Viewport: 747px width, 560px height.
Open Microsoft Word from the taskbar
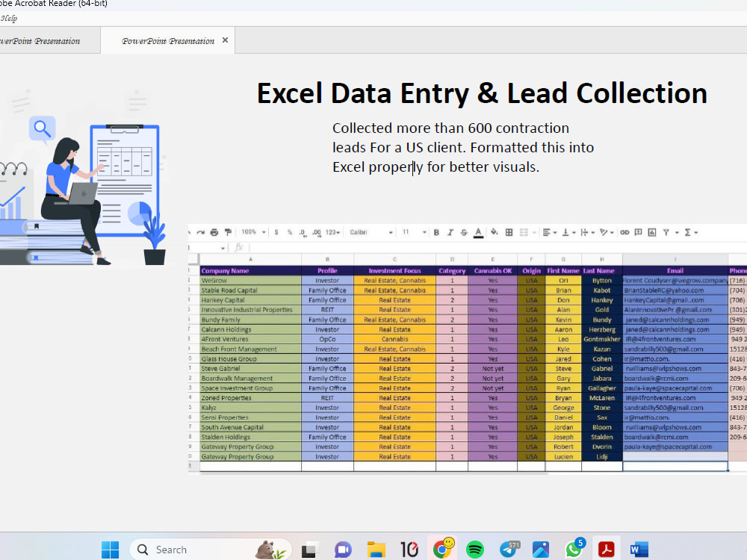[x=639, y=550]
